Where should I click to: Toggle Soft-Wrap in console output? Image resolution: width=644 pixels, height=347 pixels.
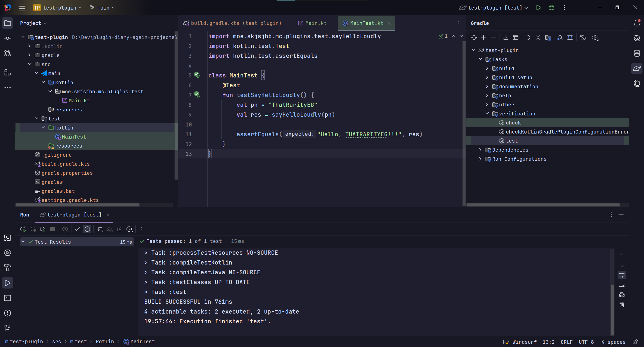[x=622, y=275]
